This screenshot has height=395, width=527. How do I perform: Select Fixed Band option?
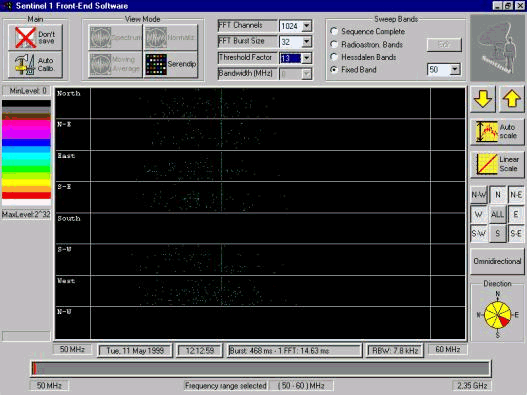[334, 70]
